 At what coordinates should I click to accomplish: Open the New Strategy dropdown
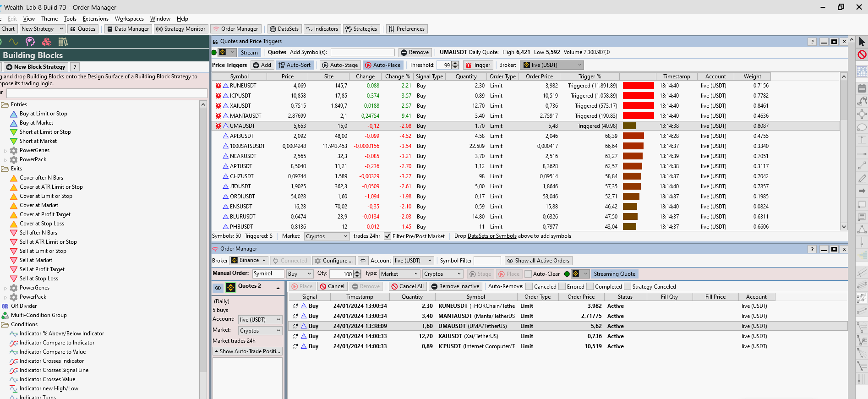pos(42,29)
